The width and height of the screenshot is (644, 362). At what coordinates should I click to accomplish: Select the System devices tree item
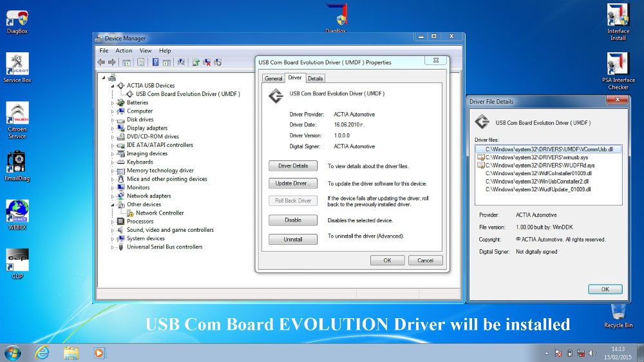[146, 239]
